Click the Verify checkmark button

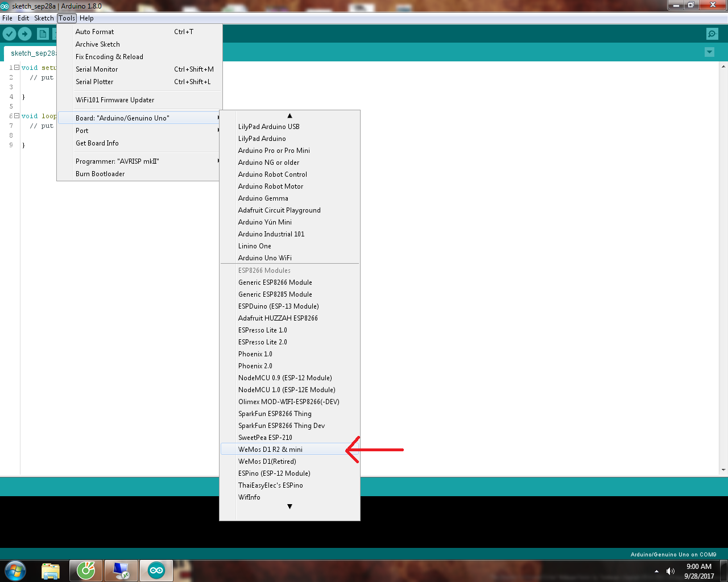click(9, 34)
